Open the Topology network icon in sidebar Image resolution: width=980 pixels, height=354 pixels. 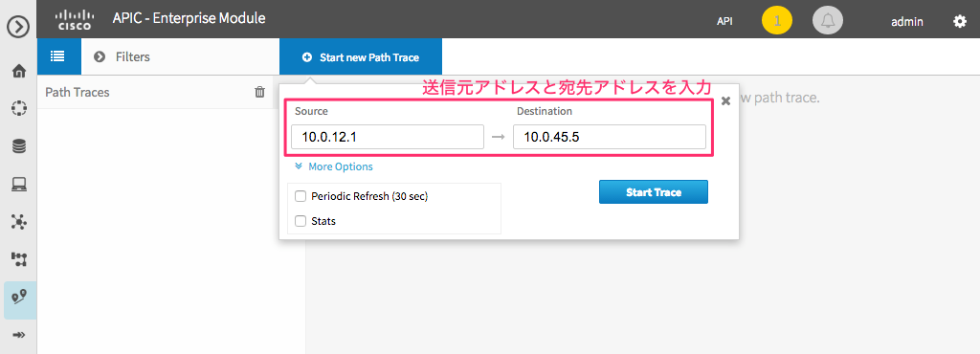[19, 221]
